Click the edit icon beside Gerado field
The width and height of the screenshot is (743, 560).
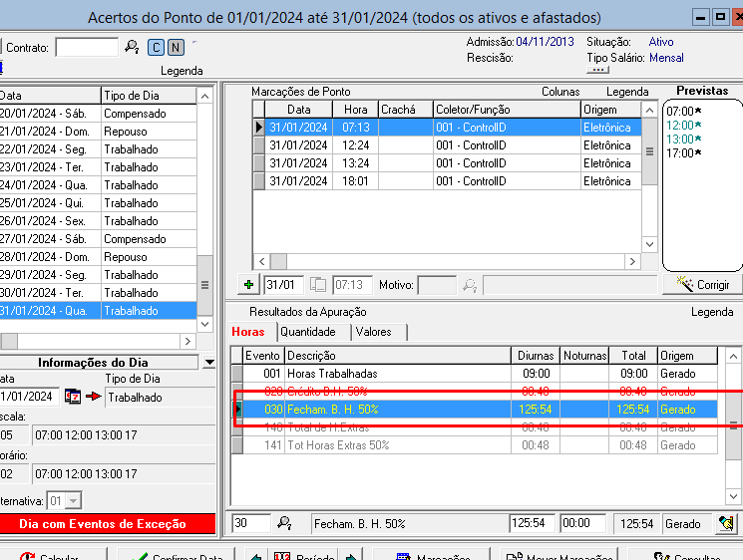tap(725, 523)
